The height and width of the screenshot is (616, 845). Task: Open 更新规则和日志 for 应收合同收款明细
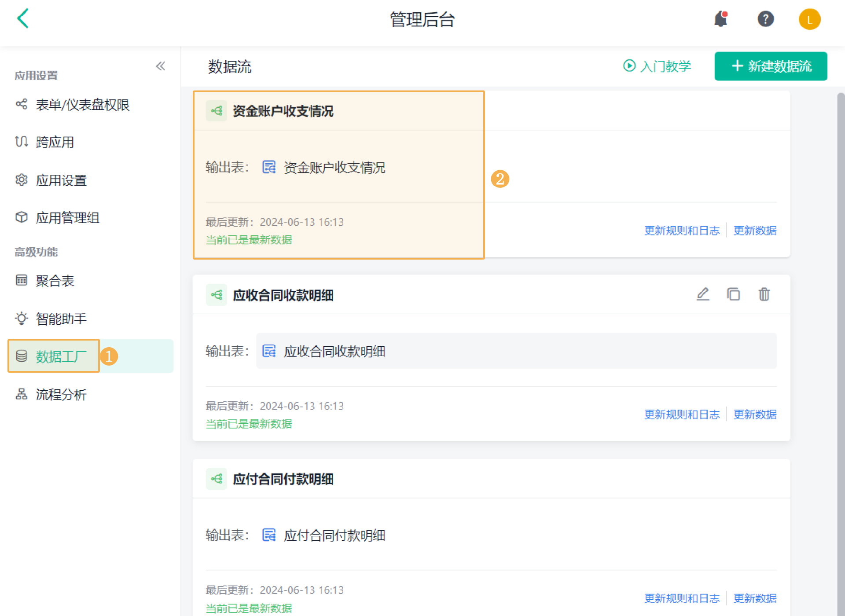pos(682,414)
